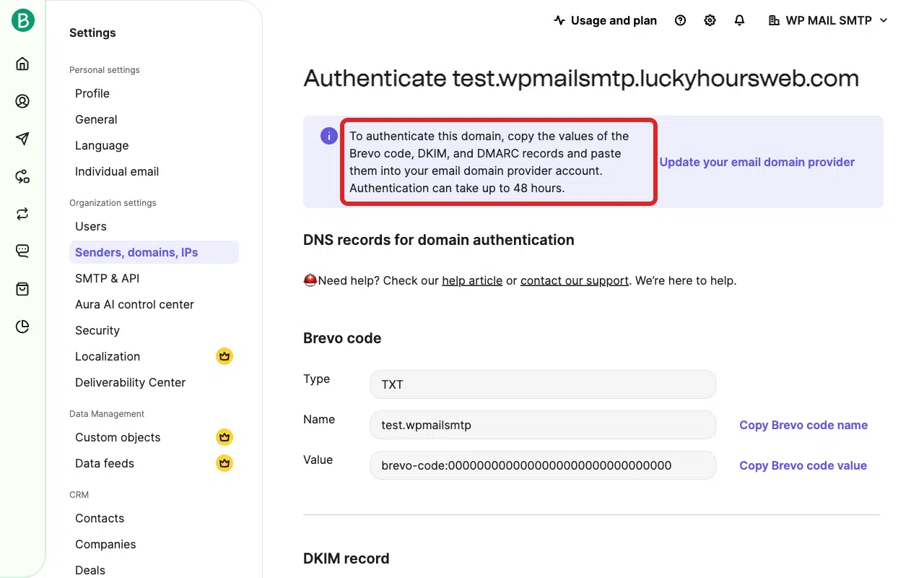Image resolution: width=924 pixels, height=578 pixels.
Task: Open General settings
Action: [x=96, y=119]
